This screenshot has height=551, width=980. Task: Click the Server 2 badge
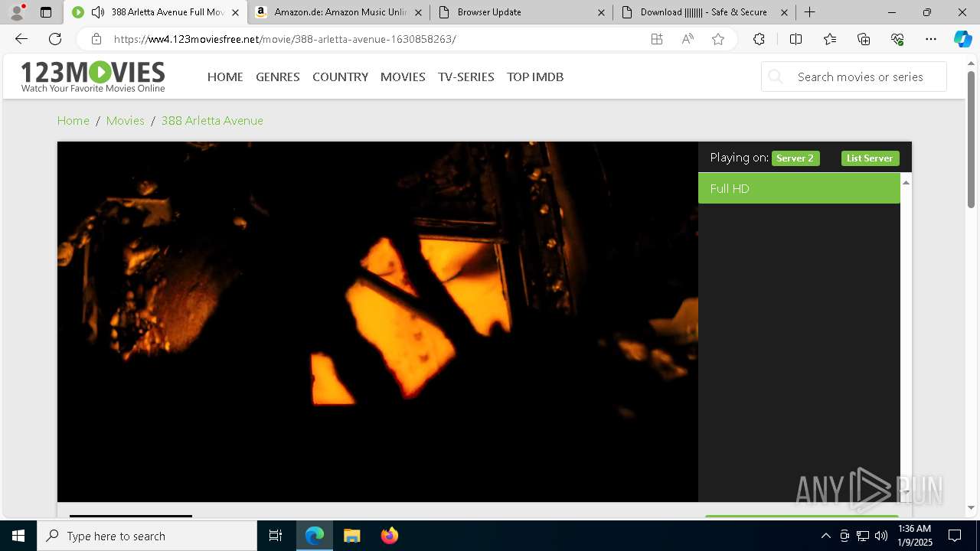795,158
